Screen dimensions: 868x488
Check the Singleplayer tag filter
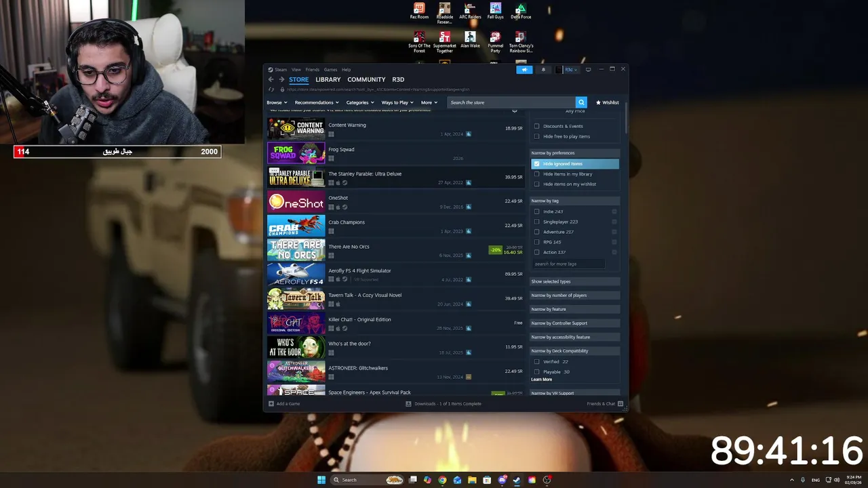(x=537, y=222)
